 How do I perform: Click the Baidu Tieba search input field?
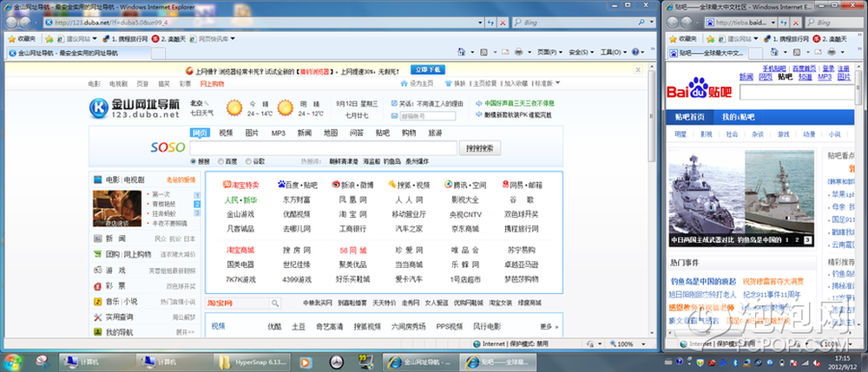(x=797, y=92)
